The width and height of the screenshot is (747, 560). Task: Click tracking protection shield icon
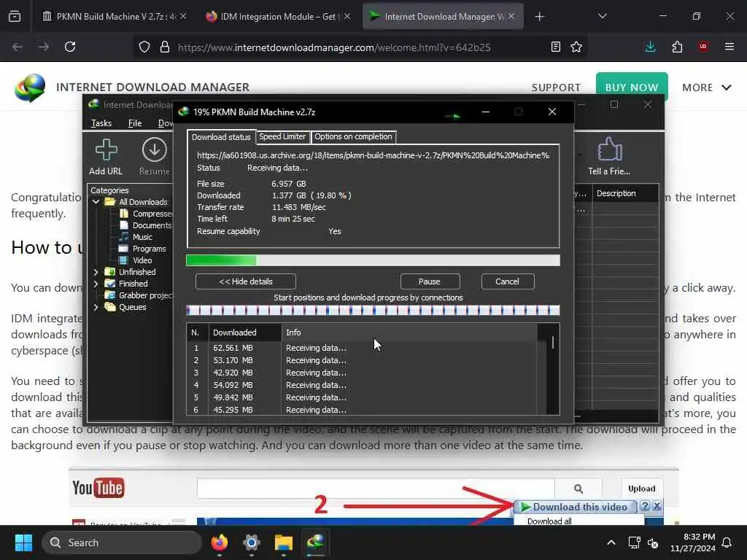click(x=144, y=47)
